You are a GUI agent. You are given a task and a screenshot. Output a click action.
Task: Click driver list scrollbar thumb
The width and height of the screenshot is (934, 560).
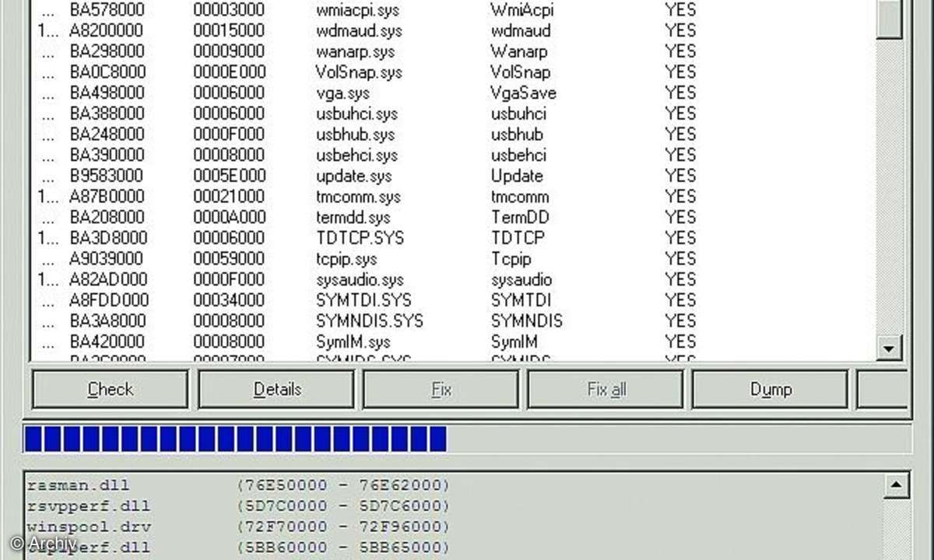click(889, 19)
